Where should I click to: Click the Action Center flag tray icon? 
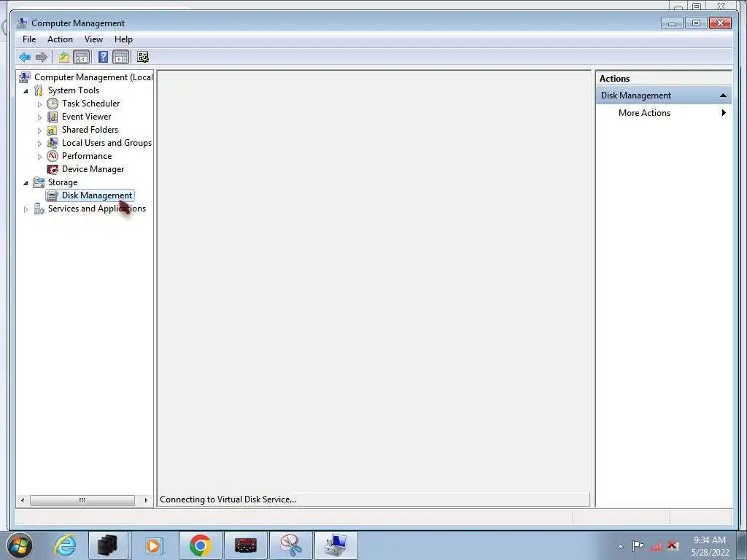[638, 545]
